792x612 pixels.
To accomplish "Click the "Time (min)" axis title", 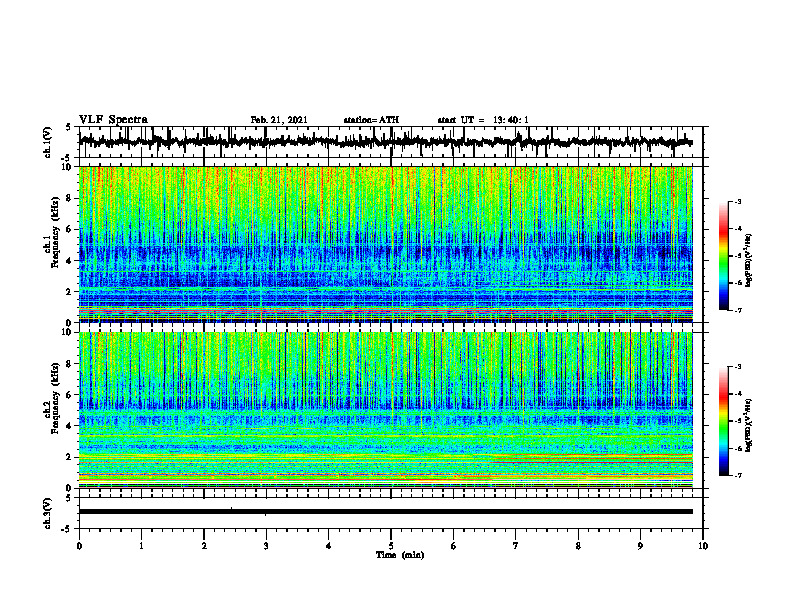I will click(x=400, y=555).
